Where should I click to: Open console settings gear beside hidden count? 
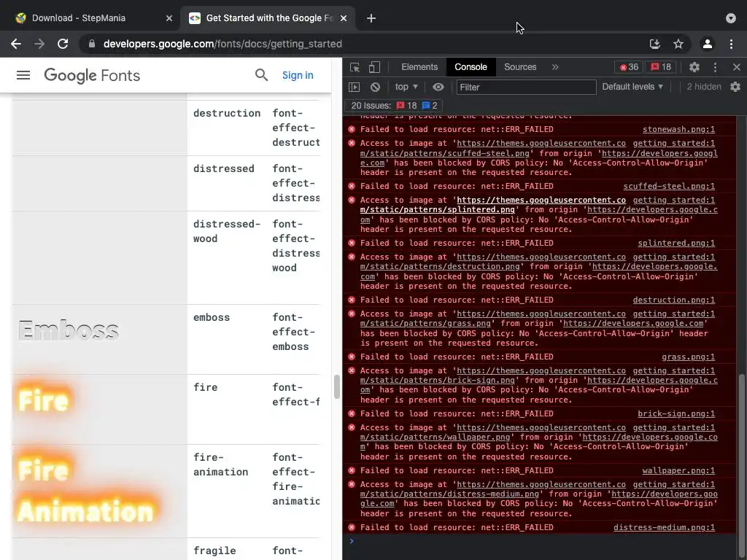coord(735,87)
